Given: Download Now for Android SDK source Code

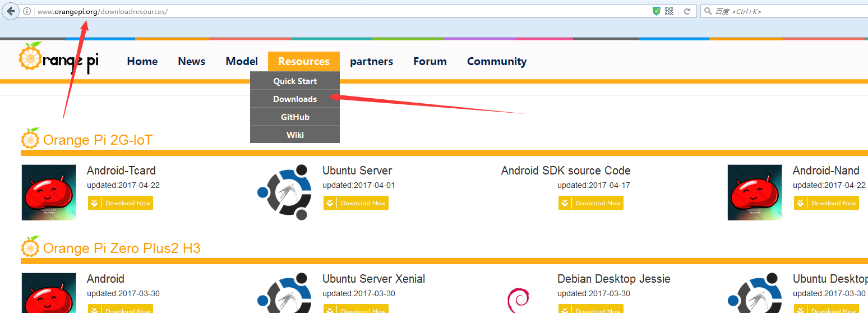Looking at the screenshot, I should (x=591, y=203).
